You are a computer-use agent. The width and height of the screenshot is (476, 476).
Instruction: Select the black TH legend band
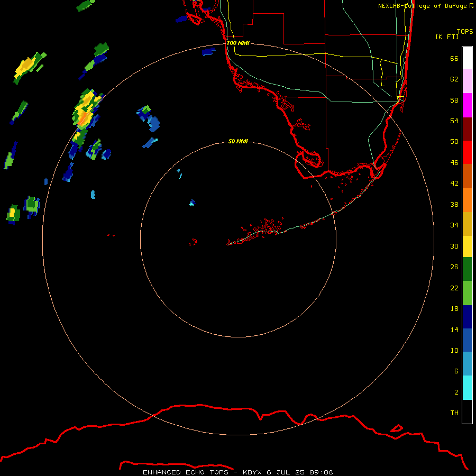(x=467, y=411)
